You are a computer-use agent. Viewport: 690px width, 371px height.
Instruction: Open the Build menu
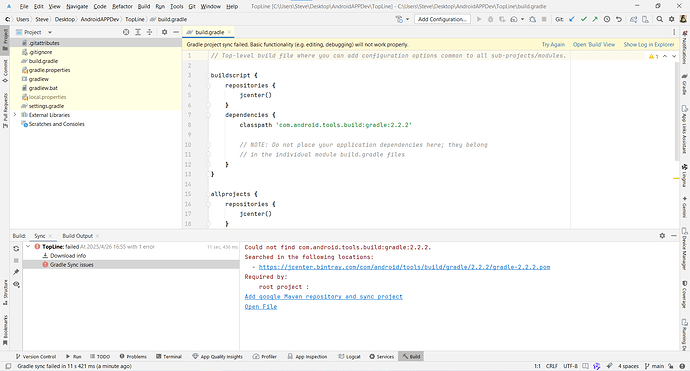coord(144,6)
